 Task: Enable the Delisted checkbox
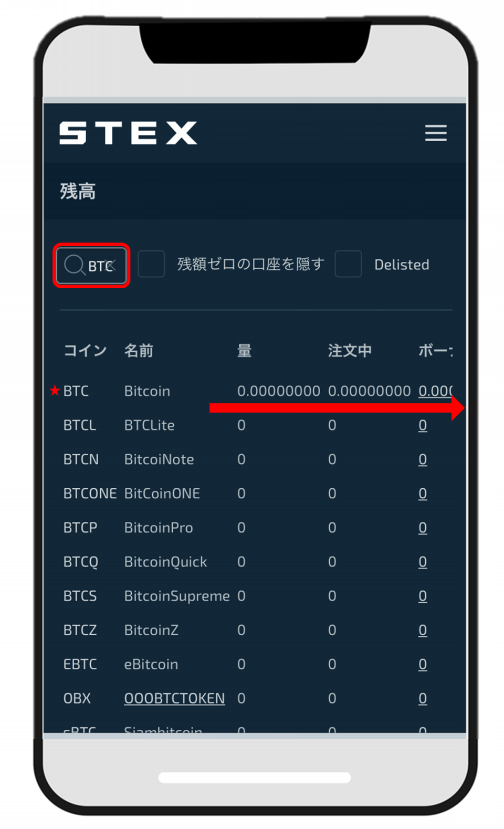[348, 264]
